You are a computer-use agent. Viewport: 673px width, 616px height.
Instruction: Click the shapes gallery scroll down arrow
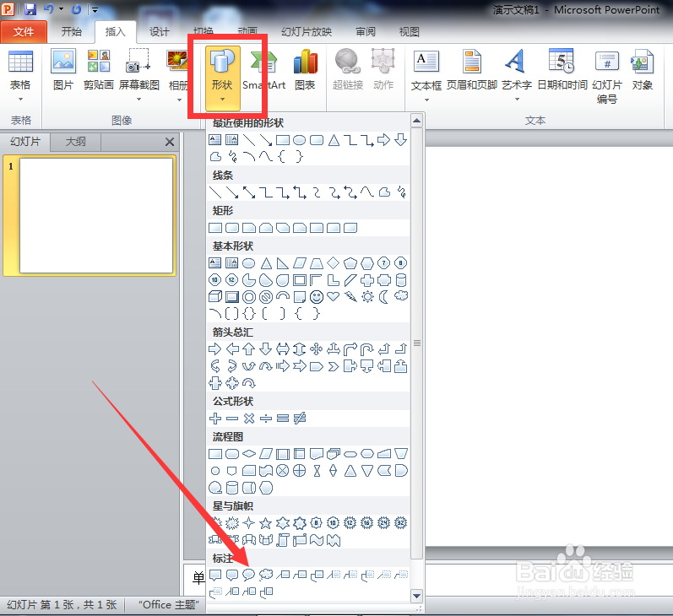coord(416,596)
